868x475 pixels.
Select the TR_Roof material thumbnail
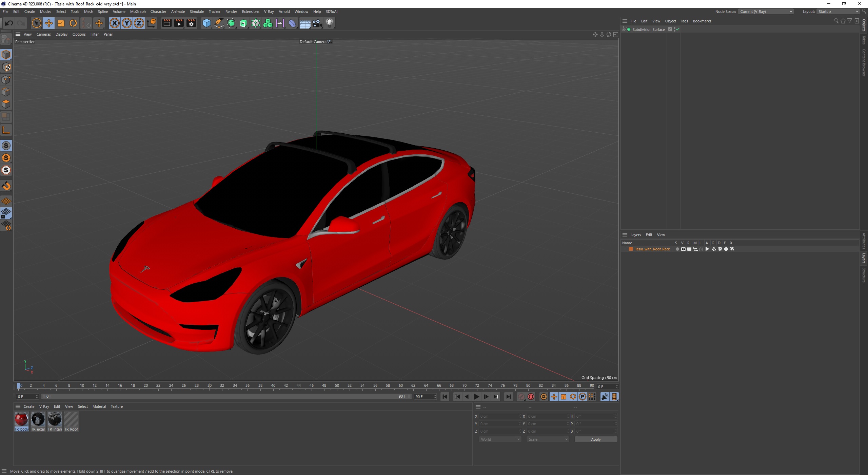tap(71, 421)
